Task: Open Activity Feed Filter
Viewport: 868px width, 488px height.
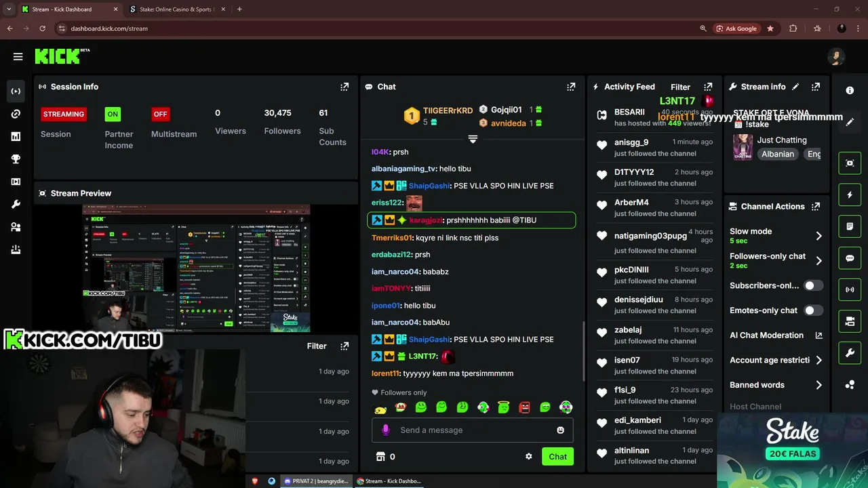Action: click(680, 87)
